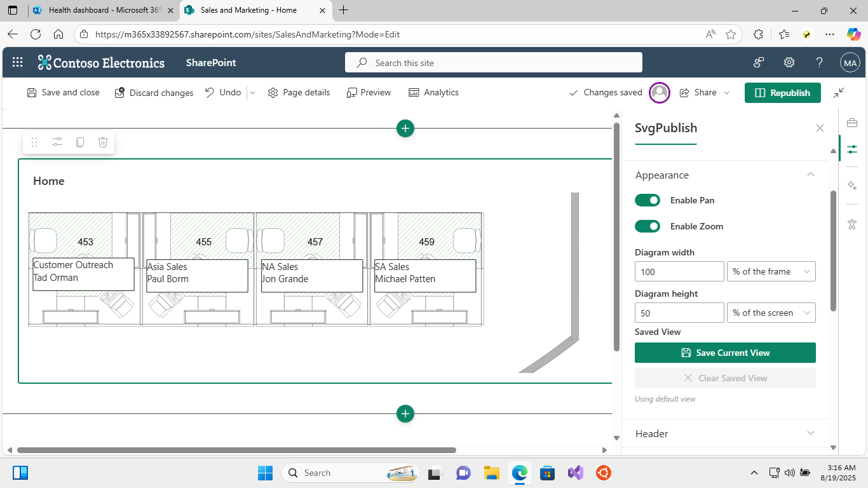This screenshot has width=868, height=488.
Task: Click the Republish button
Action: coord(783,93)
